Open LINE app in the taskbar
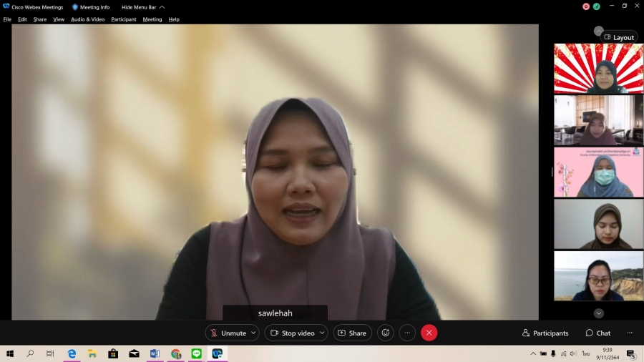The height and width of the screenshot is (362, 644). coord(196,353)
